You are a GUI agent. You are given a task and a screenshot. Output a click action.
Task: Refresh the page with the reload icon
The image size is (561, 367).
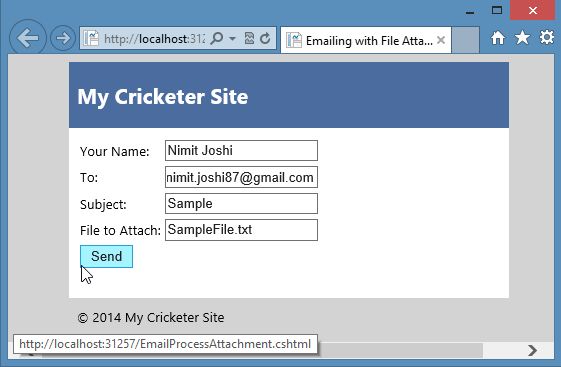click(265, 38)
